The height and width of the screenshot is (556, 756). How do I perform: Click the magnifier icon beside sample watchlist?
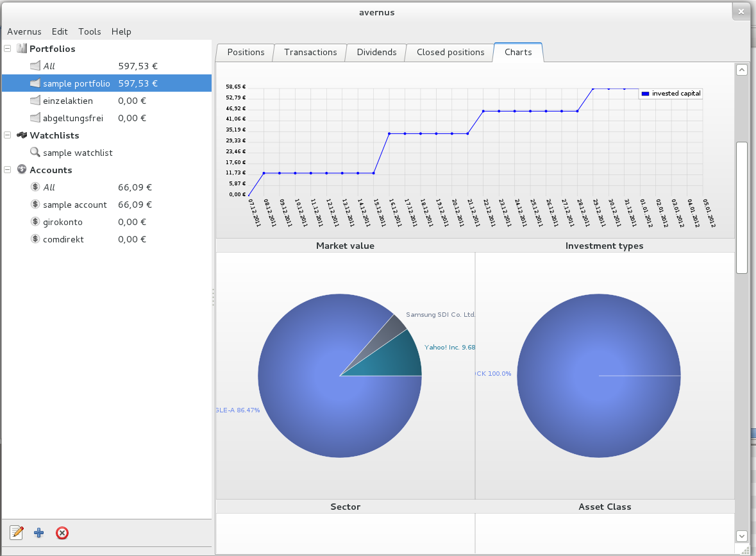click(x=35, y=153)
